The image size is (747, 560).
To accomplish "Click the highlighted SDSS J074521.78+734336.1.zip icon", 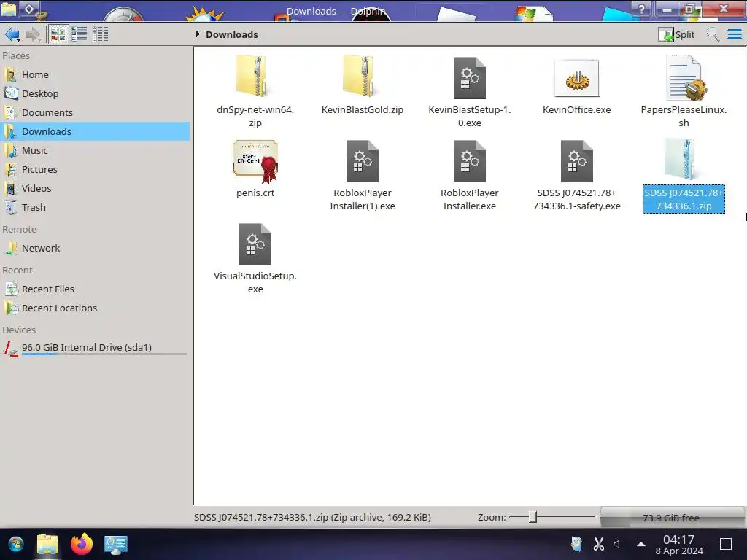I will click(681, 160).
